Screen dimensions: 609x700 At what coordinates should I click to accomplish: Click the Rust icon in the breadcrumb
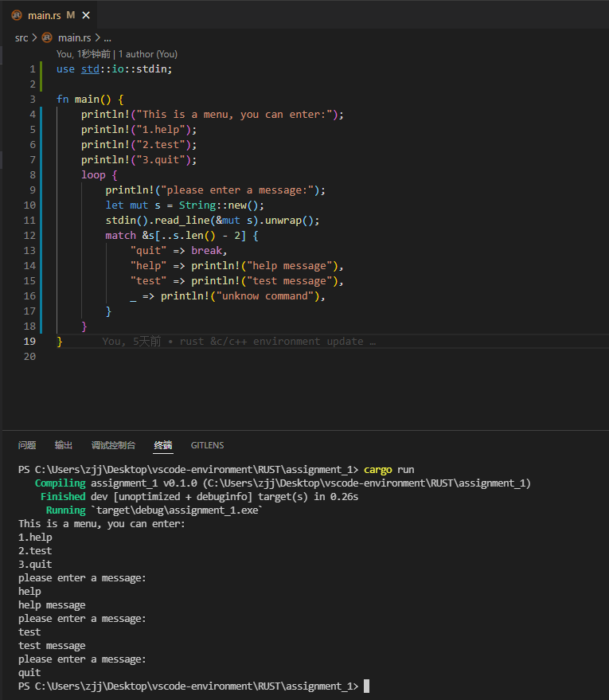(x=47, y=37)
